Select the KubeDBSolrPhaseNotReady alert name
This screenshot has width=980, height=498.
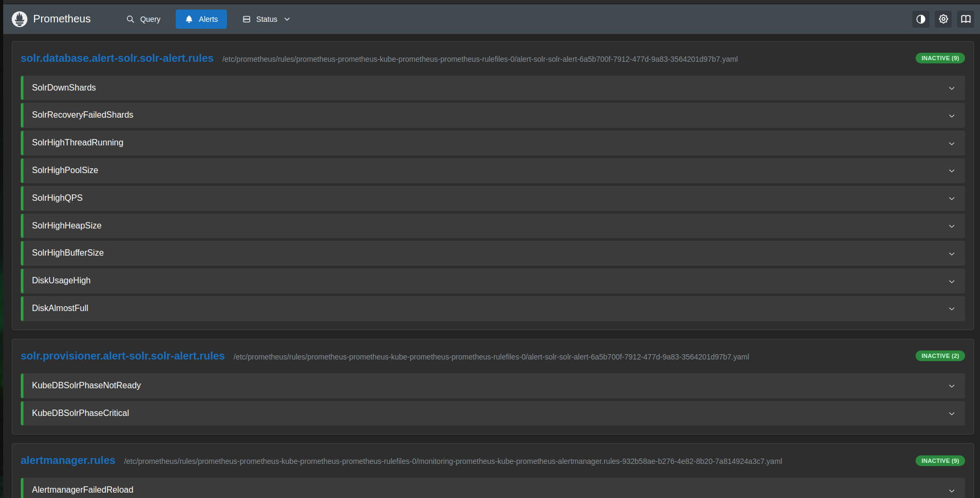pos(86,386)
